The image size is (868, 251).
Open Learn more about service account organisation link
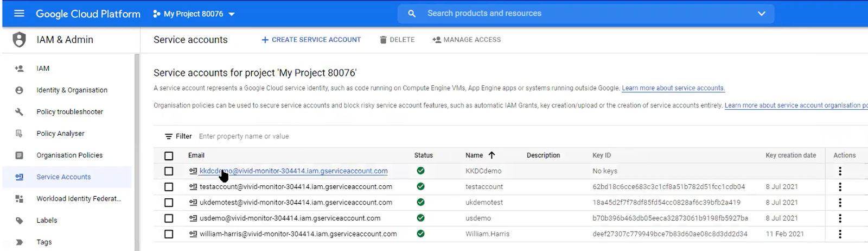pos(796,105)
